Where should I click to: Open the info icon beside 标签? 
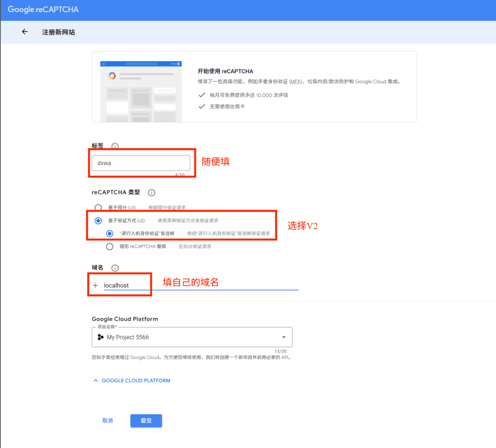115,146
